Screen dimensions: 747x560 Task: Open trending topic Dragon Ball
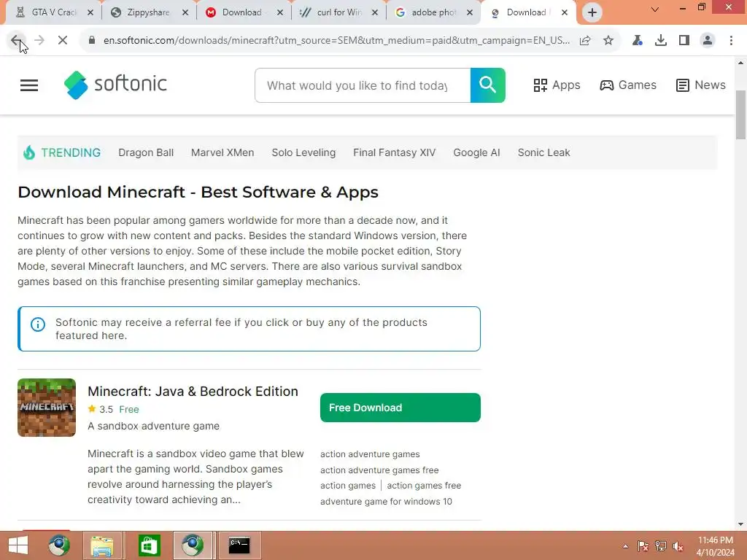146,152
